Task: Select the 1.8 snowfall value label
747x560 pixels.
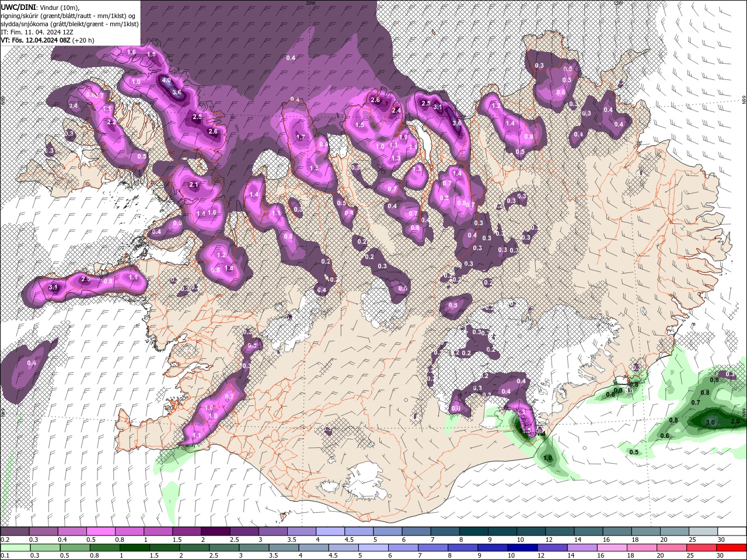Action: 229,268
